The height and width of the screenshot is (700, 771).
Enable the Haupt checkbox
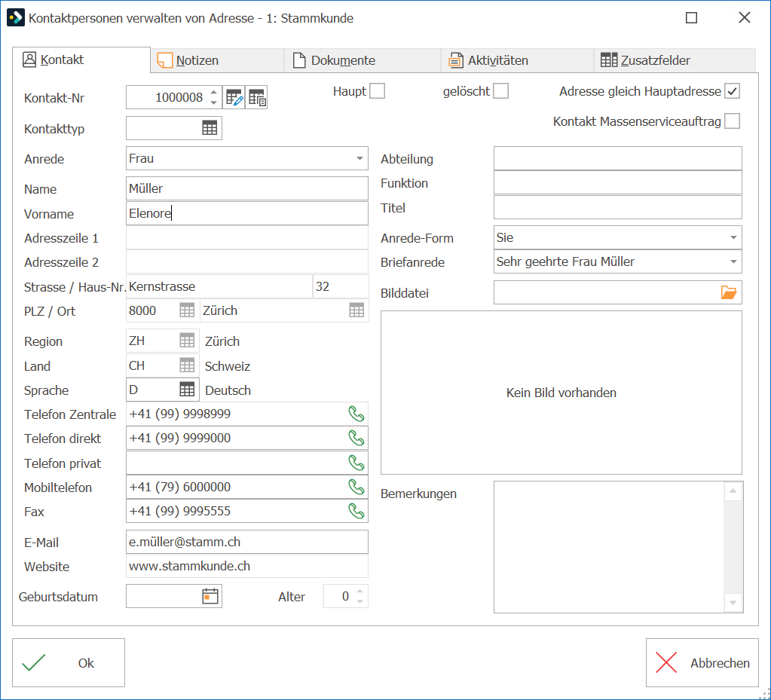pos(377,91)
